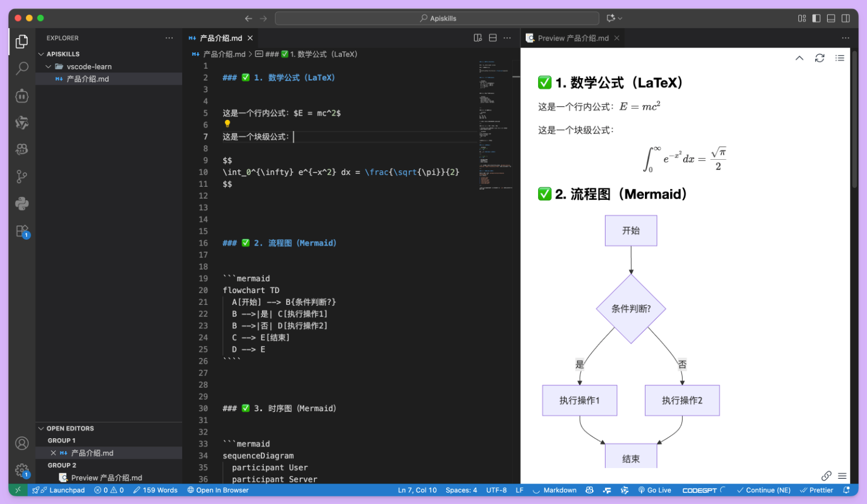Click Open In Browser in status bar

pyautogui.click(x=218, y=490)
